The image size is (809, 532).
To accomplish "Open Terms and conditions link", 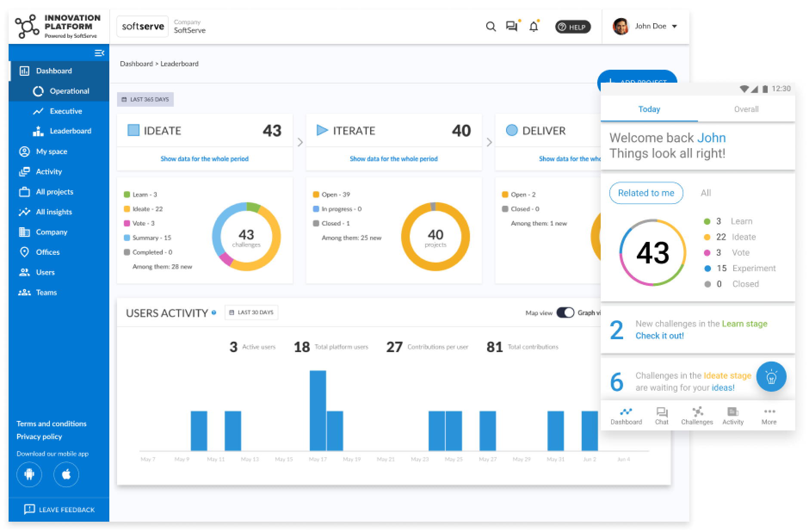I will tap(51, 424).
